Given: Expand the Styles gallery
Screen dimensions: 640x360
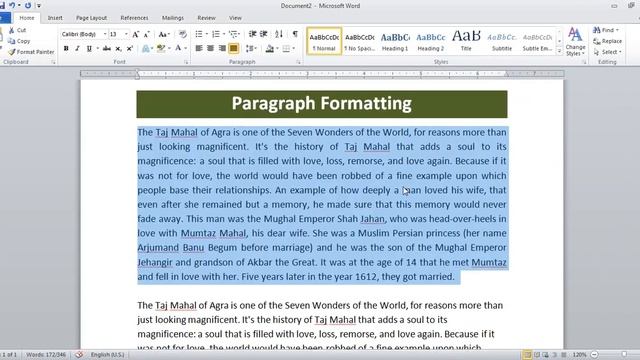Looking at the screenshot, I should pyautogui.click(x=559, y=51).
